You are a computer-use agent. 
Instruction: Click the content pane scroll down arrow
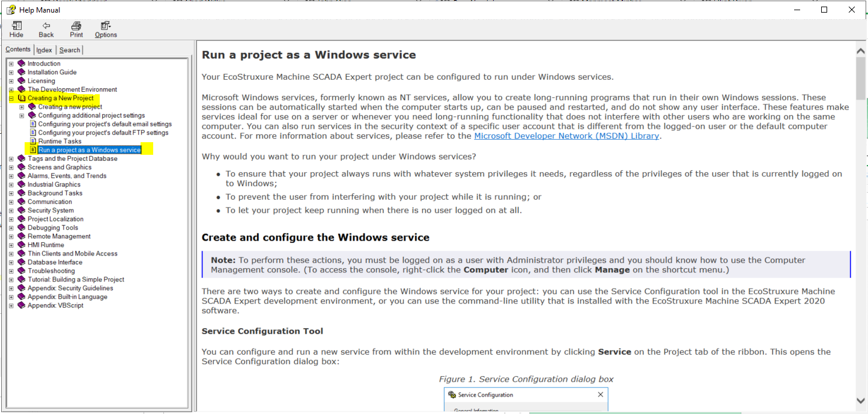[861, 400]
